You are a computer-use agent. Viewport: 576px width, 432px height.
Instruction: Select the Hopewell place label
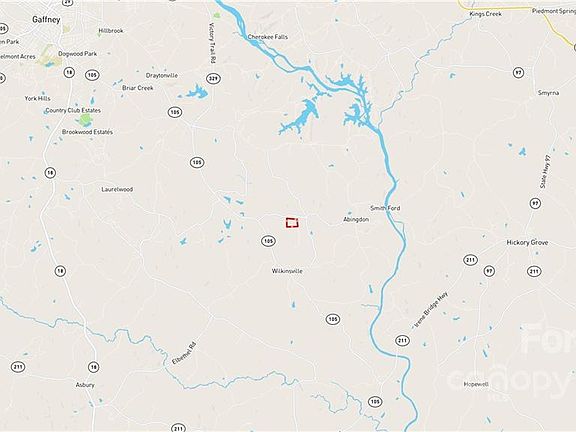(x=476, y=384)
